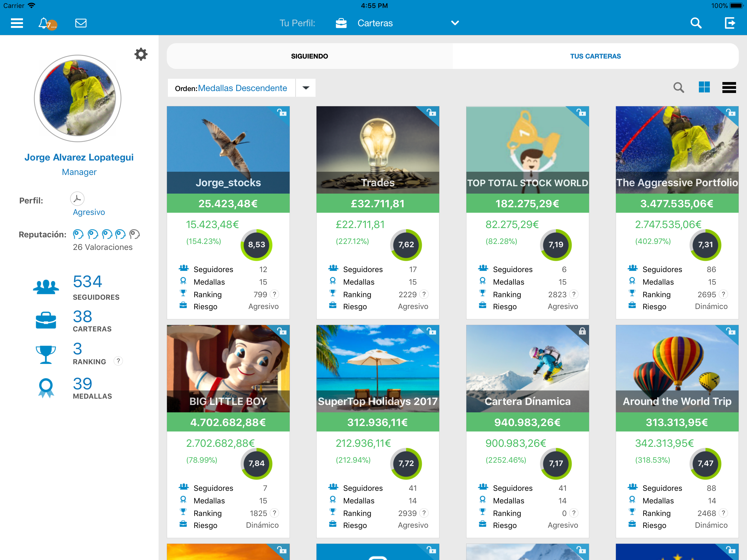This screenshot has height=560, width=747.
Task: Switch to list view layout
Action: [x=729, y=87]
